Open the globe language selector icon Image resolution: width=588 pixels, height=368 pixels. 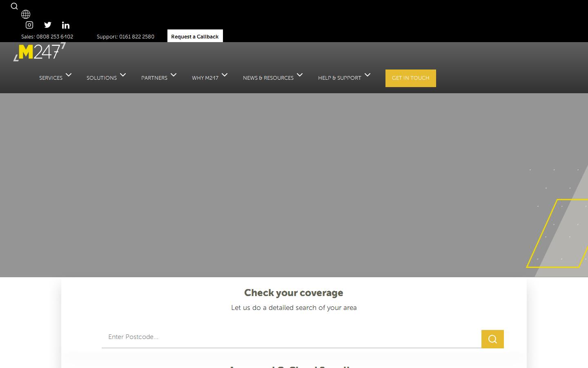pos(26,14)
